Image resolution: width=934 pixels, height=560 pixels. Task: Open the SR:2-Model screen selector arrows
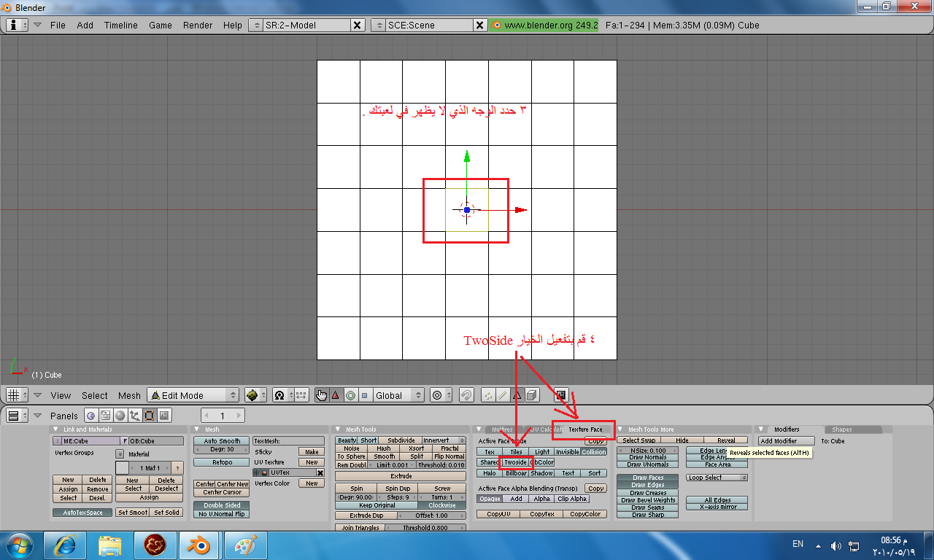[x=256, y=25]
